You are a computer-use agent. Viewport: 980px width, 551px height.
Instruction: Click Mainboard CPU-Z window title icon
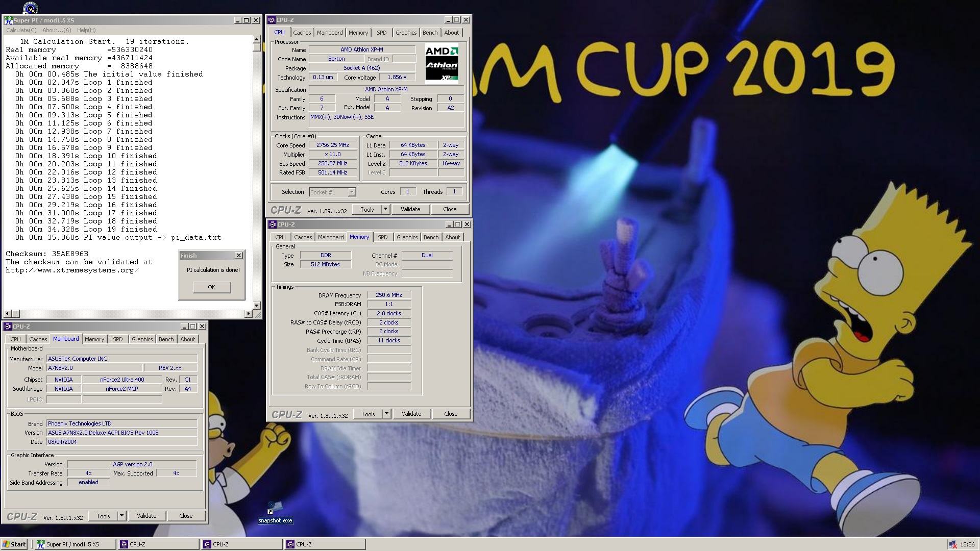point(8,327)
